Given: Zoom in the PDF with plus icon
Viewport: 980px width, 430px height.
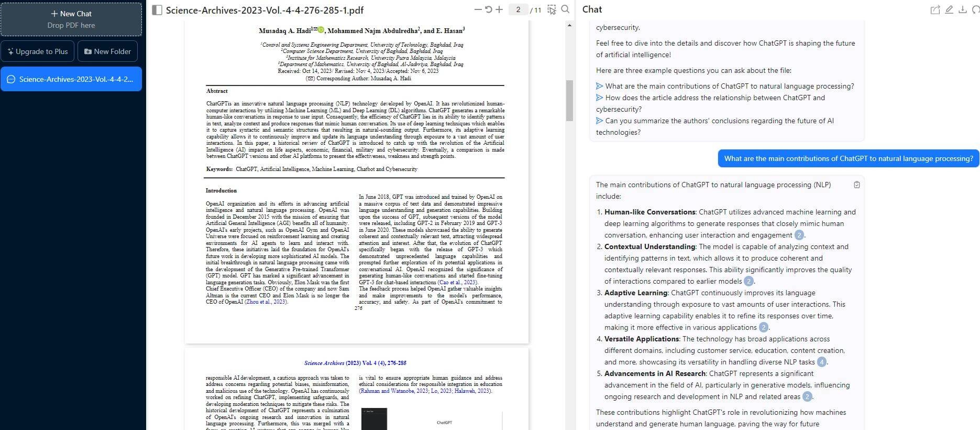Looking at the screenshot, I should click(499, 9).
